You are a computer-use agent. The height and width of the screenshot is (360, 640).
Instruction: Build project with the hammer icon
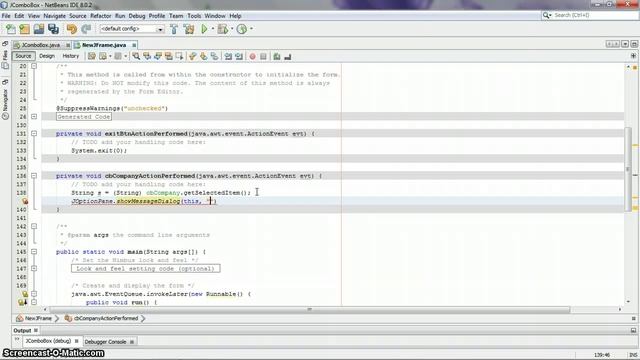(174, 29)
